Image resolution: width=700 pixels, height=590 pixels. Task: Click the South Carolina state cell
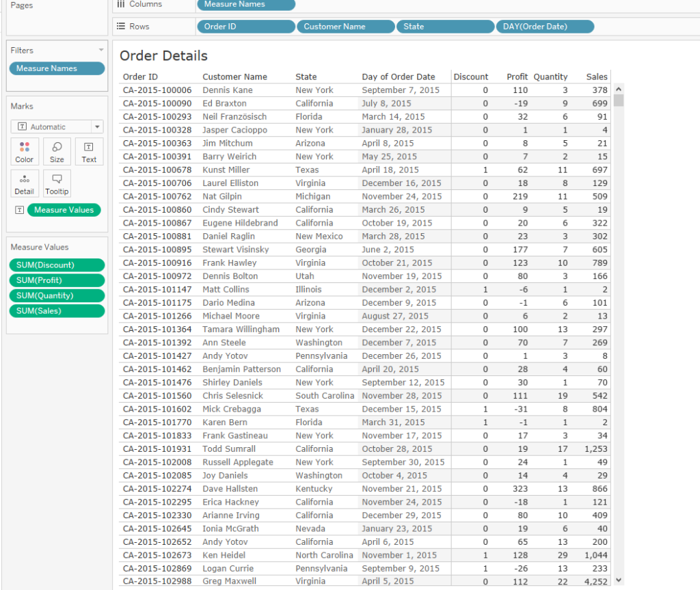(x=325, y=396)
